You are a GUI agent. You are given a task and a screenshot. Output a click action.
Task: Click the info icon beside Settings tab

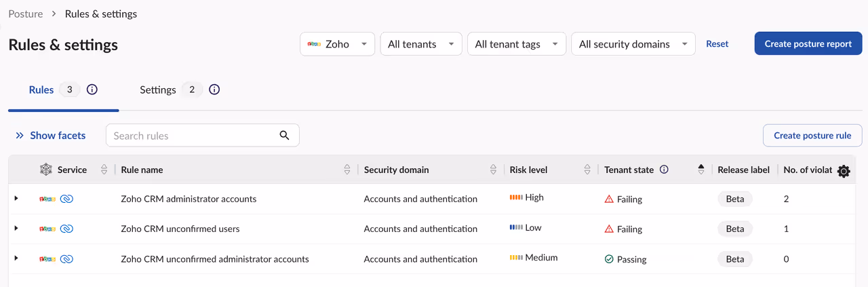pos(214,90)
